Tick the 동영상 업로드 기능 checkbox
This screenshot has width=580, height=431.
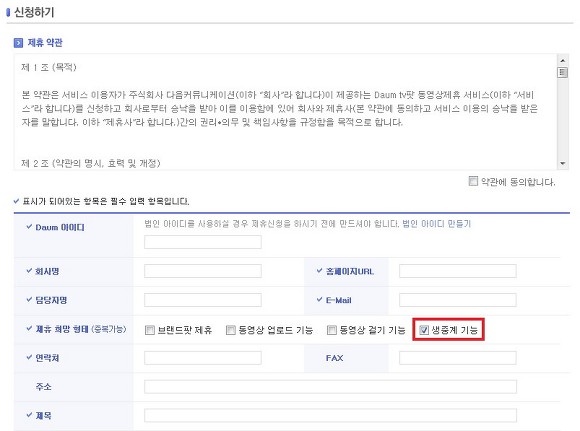pos(230,330)
